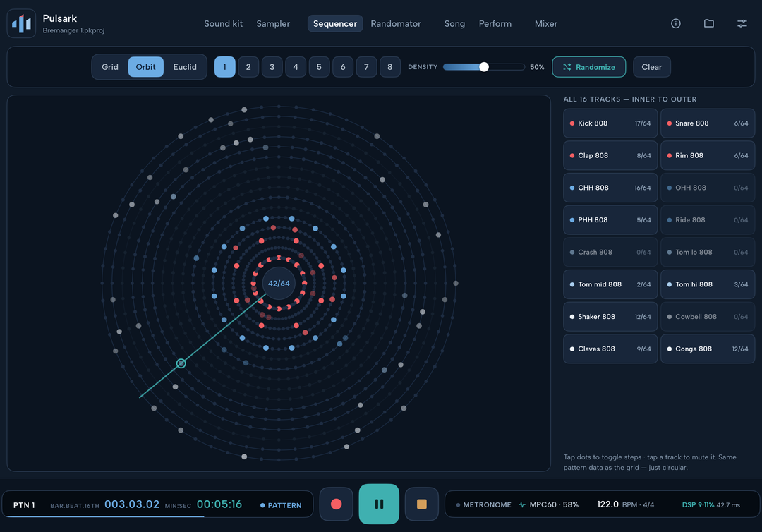The width and height of the screenshot is (762, 532).
Task: Mute the Shaker 808 track
Action: [x=610, y=317]
